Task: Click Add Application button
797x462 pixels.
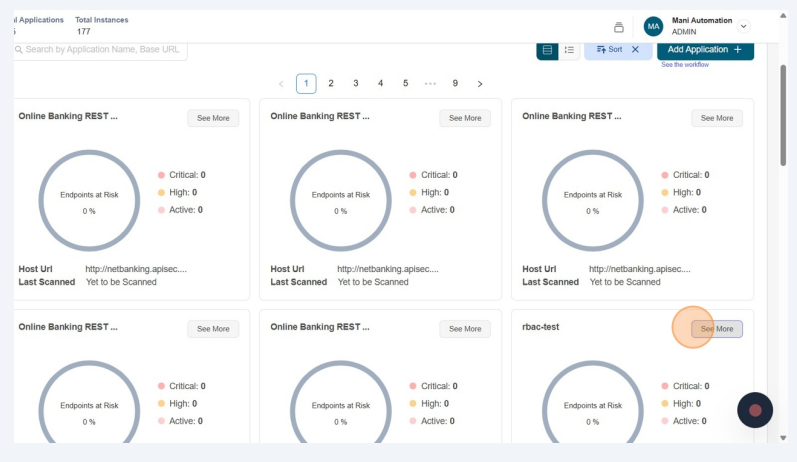Action: coord(704,49)
